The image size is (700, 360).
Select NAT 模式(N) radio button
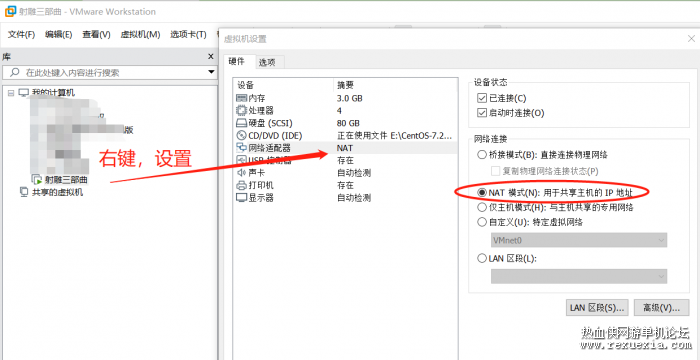(x=481, y=193)
